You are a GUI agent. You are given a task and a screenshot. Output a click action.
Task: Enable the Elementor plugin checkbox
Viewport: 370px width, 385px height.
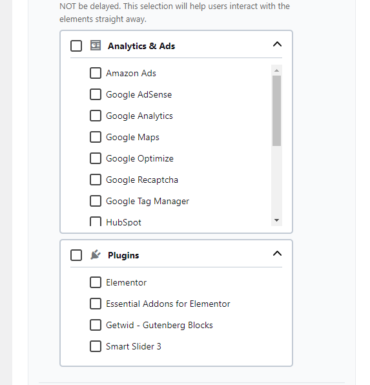(x=96, y=282)
